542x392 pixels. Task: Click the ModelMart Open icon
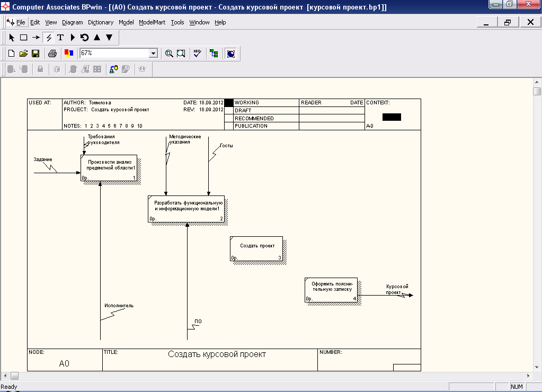(x=24, y=69)
